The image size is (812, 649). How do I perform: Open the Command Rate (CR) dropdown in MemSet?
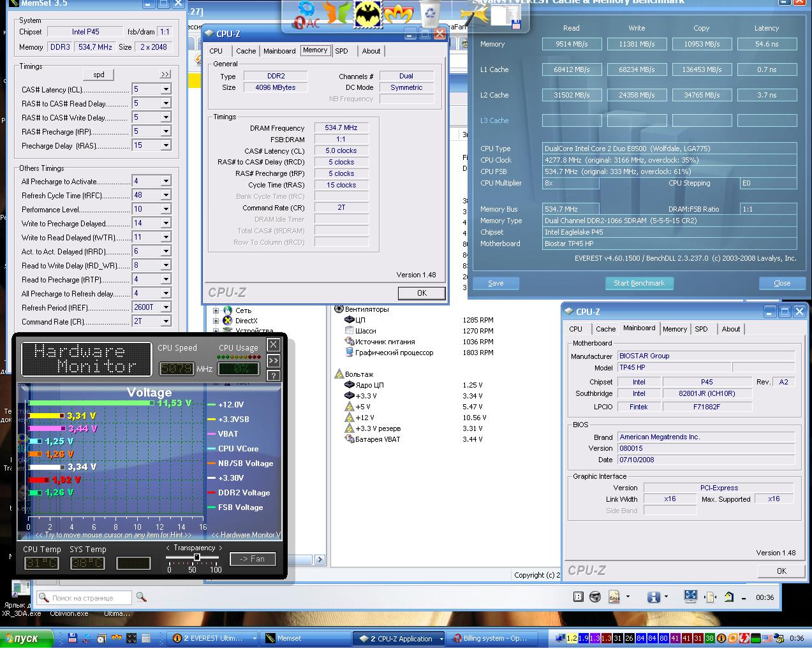166,321
